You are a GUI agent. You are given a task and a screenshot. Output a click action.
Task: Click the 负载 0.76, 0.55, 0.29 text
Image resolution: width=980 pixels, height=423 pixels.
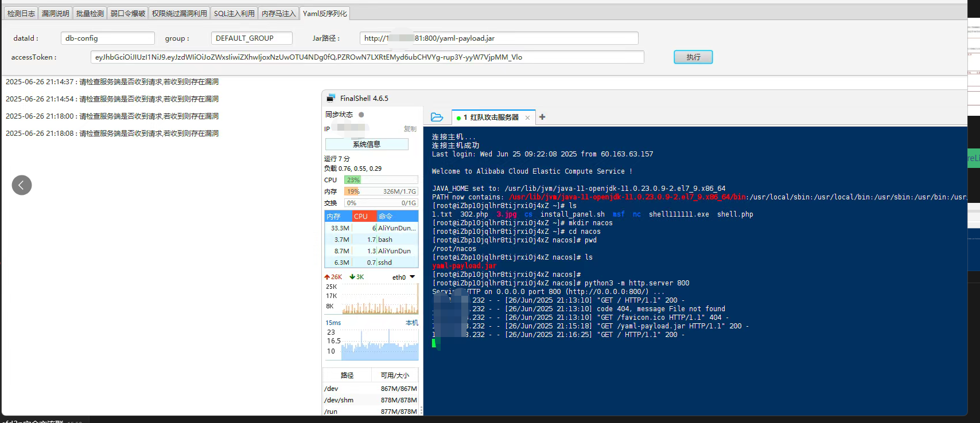click(353, 169)
